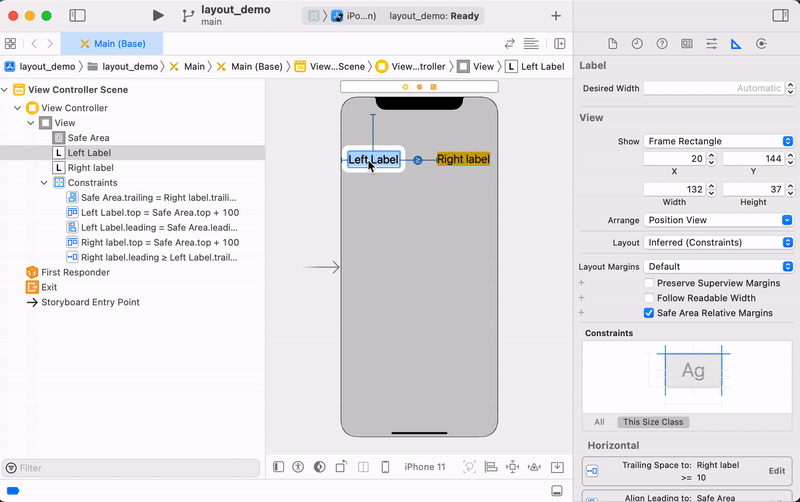This screenshot has height=502, width=800.
Task: Click the add (+) button in the toolbar
Action: 556,16
